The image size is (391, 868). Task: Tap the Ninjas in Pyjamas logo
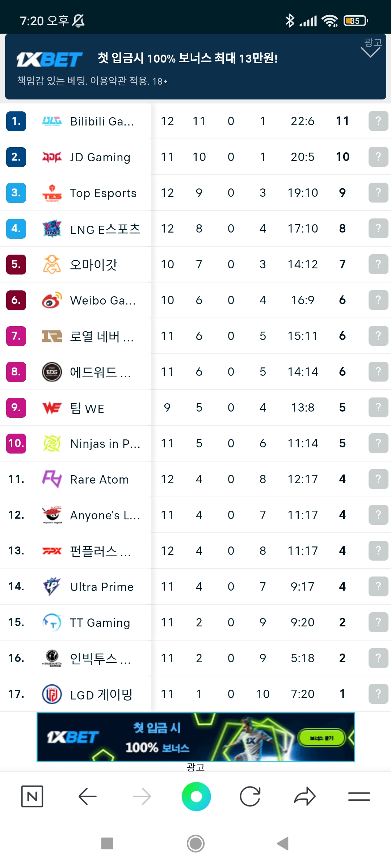coord(52,443)
